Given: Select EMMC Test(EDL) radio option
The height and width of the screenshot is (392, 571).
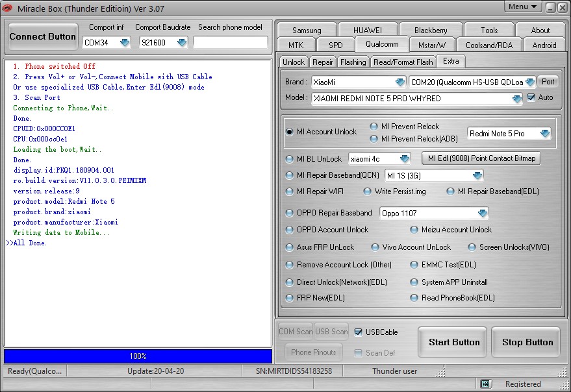Looking at the screenshot, I should pyautogui.click(x=414, y=265).
